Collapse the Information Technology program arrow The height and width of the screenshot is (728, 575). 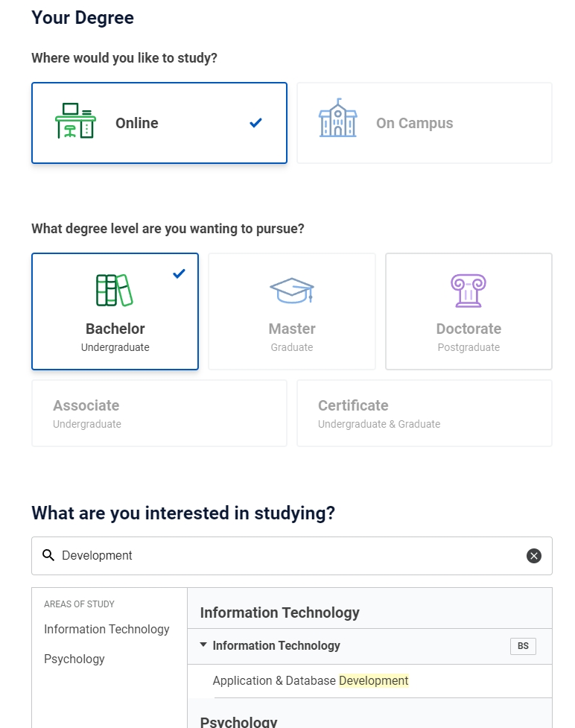(203, 645)
